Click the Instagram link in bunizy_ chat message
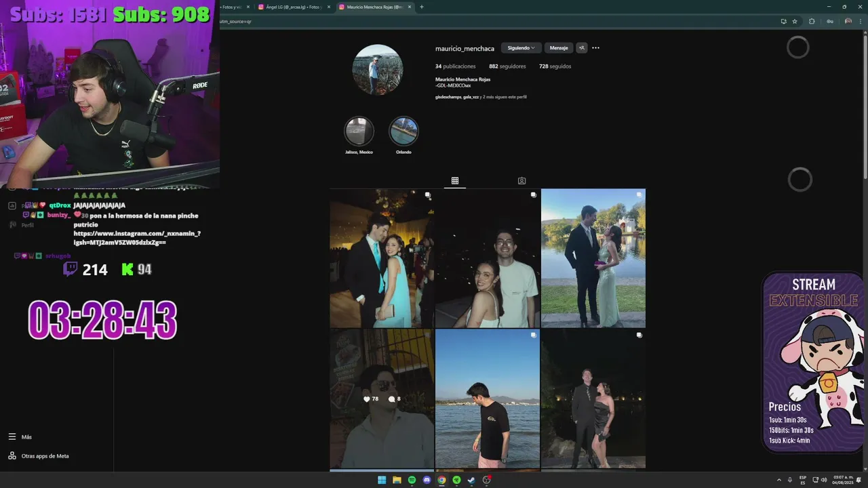 (137, 238)
